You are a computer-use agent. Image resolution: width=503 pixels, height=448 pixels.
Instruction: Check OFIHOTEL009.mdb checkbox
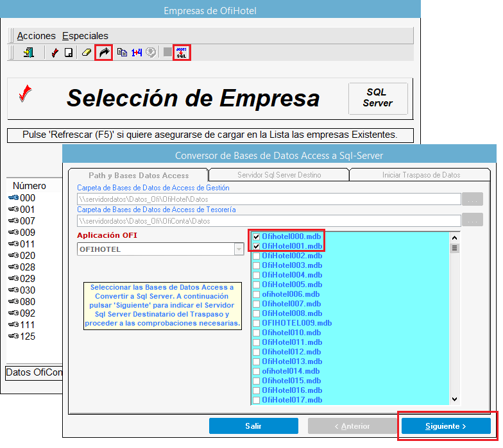(x=257, y=323)
